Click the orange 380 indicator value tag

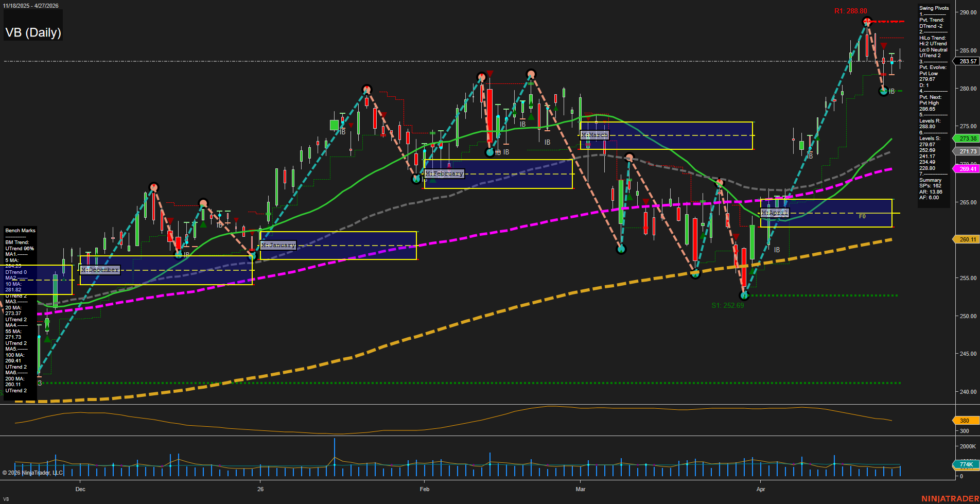(964, 421)
